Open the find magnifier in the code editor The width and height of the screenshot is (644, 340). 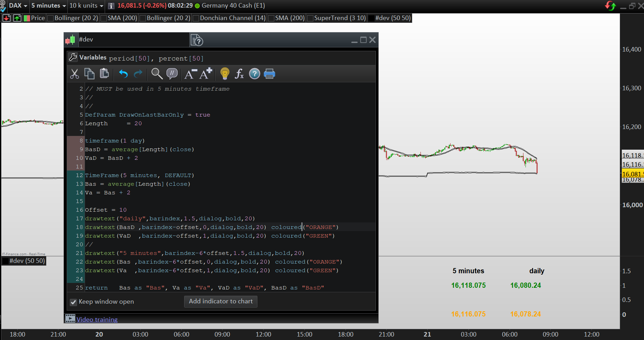pyautogui.click(x=157, y=74)
